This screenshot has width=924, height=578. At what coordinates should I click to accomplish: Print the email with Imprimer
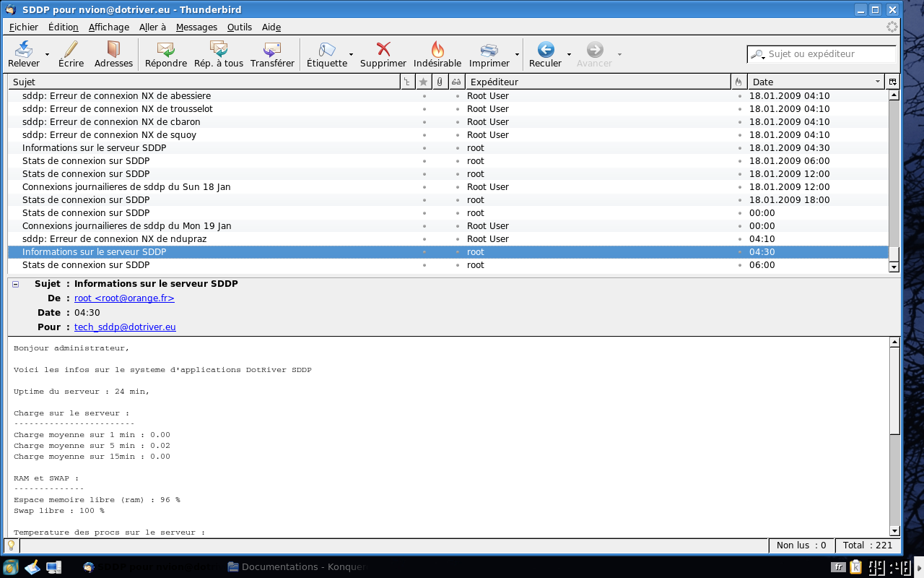click(489, 50)
